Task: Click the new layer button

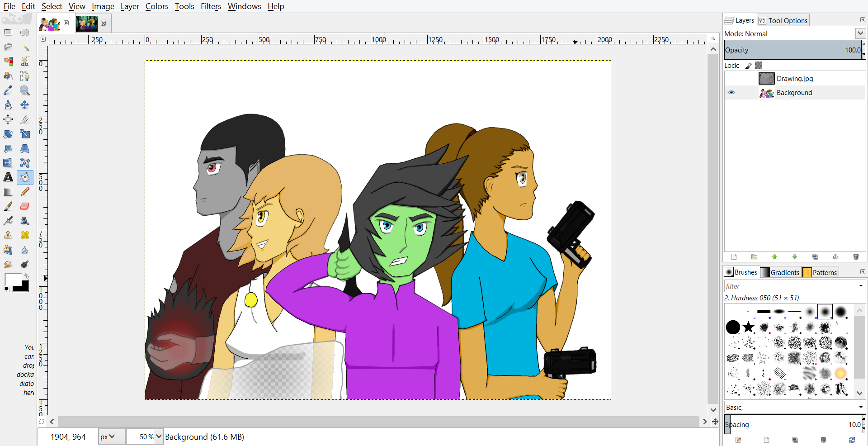Action: (x=734, y=256)
